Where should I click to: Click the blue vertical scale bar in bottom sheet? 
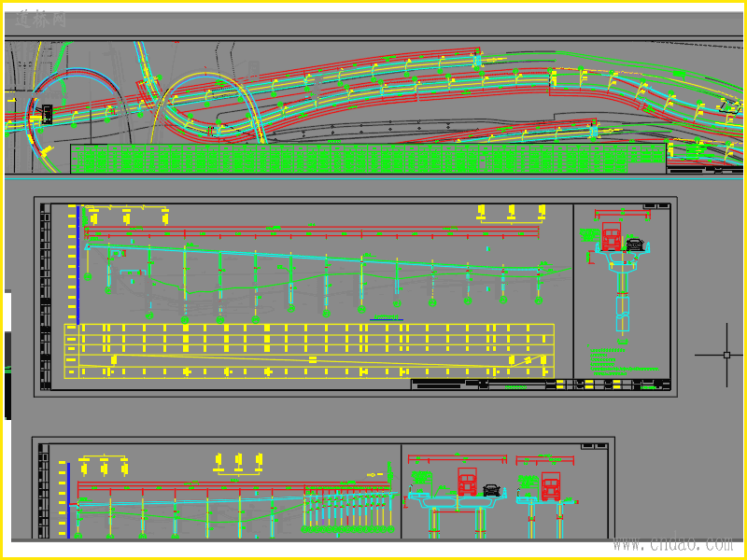(x=68, y=500)
